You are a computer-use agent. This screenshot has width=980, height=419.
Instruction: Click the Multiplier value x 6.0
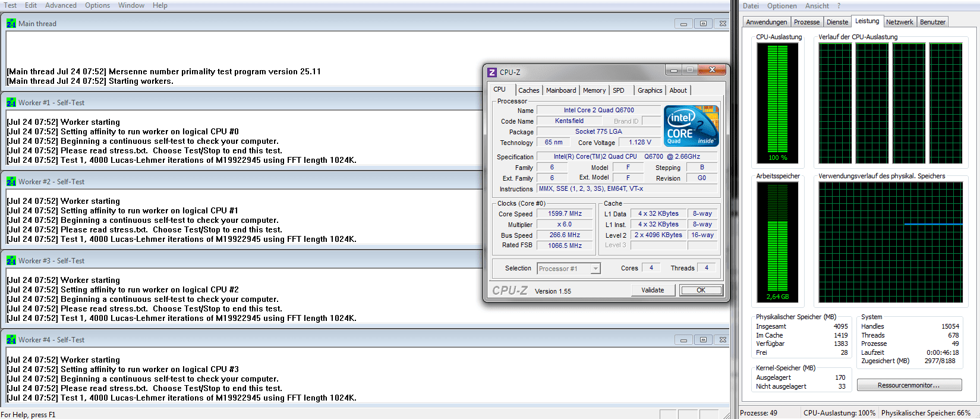[565, 224]
